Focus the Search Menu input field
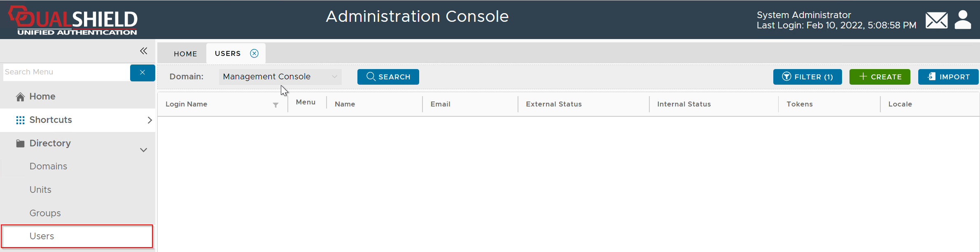The width and height of the screenshot is (980, 252). tap(66, 72)
